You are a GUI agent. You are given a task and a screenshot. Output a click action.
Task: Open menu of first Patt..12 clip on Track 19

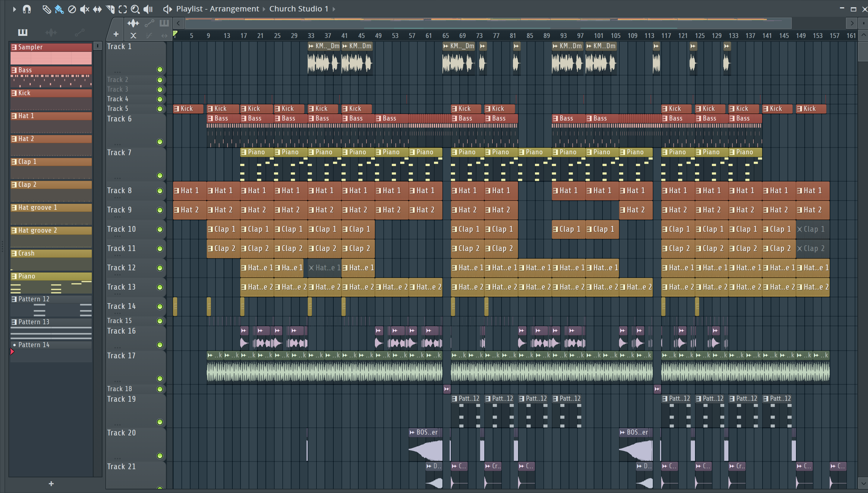click(454, 399)
